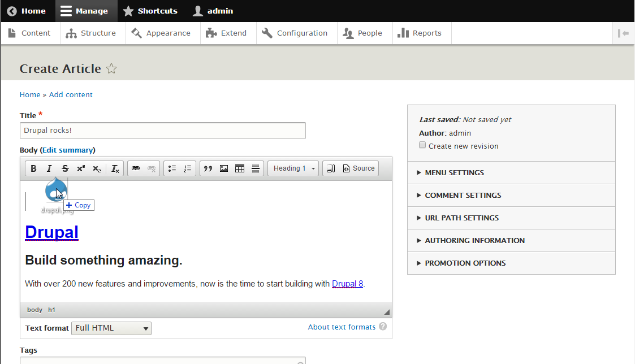Image resolution: width=635 pixels, height=364 pixels.
Task: Open the Shortcuts toolbar tab
Action: pyautogui.click(x=150, y=11)
